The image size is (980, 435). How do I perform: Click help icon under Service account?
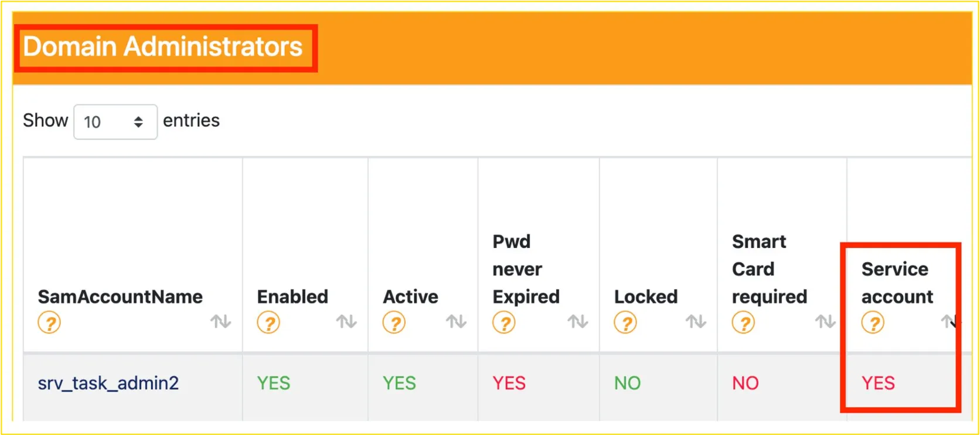click(x=873, y=322)
